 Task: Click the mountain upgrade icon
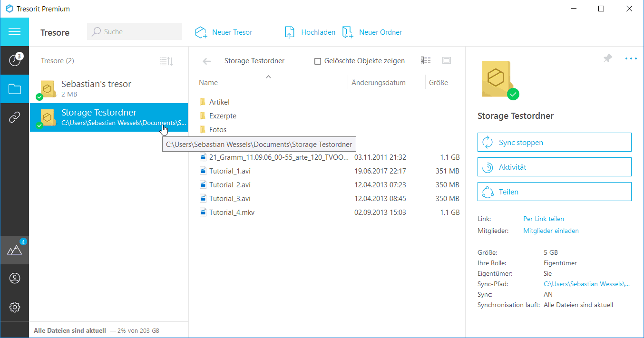click(14, 250)
